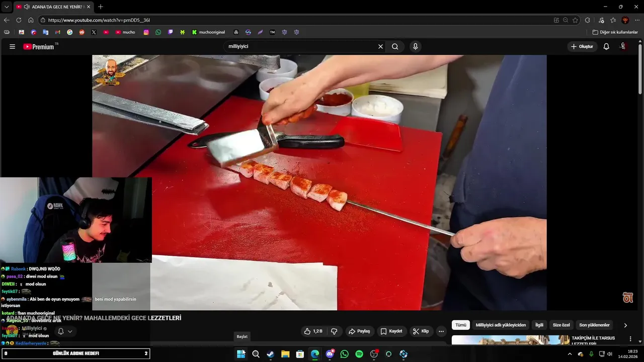Click the address bar URL

coord(99,20)
